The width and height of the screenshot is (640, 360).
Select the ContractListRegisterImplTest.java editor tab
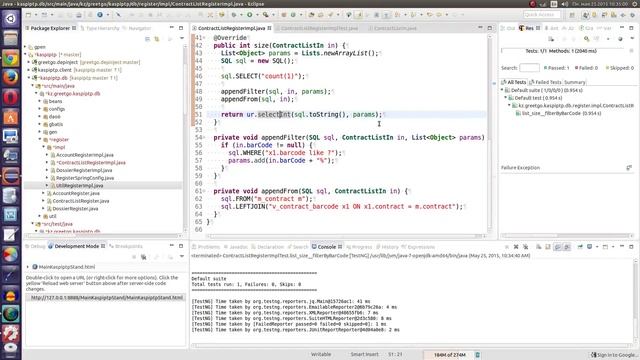coord(316,28)
